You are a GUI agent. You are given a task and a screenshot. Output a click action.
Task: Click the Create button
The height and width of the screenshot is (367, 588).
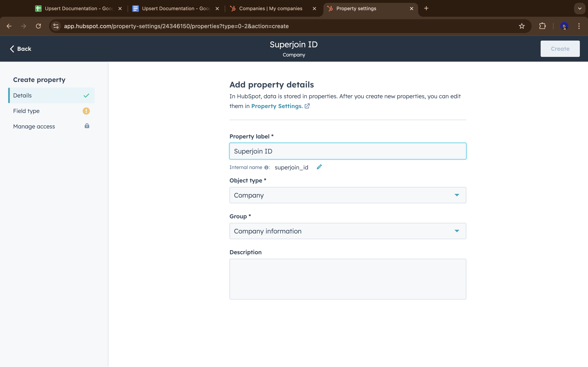(560, 49)
